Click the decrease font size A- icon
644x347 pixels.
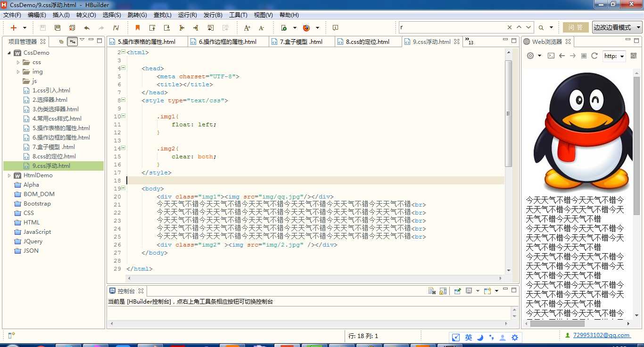[262, 28]
